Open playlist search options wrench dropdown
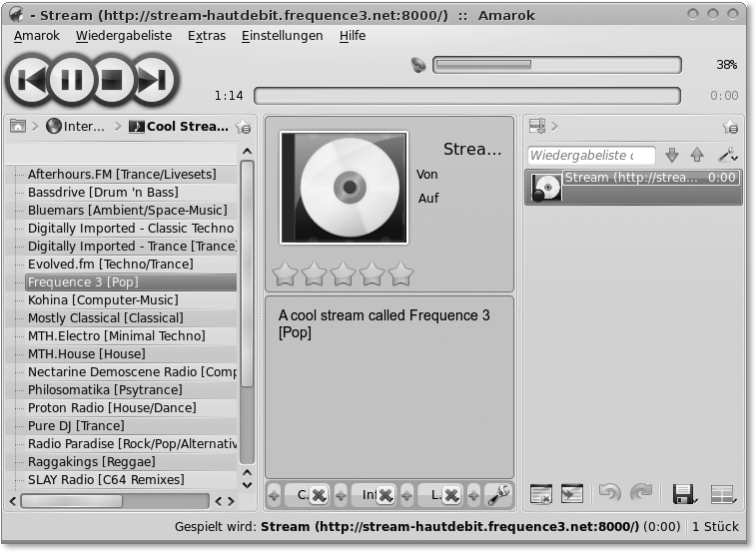756x552 pixels. [x=728, y=156]
